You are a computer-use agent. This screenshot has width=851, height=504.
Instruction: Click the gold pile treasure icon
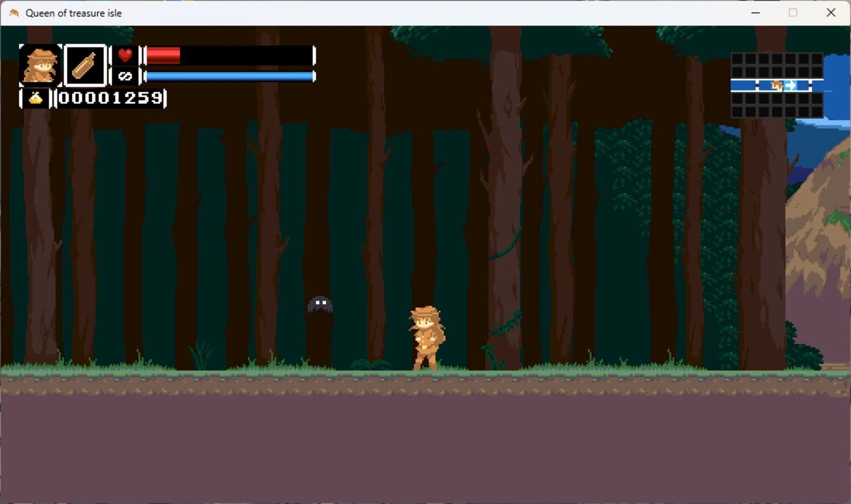36,98
